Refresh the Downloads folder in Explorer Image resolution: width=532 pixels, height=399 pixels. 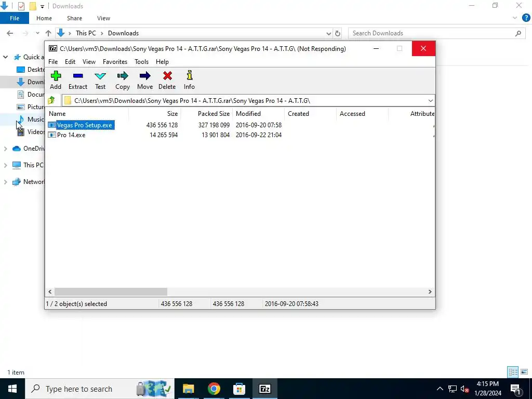(338, 33)
